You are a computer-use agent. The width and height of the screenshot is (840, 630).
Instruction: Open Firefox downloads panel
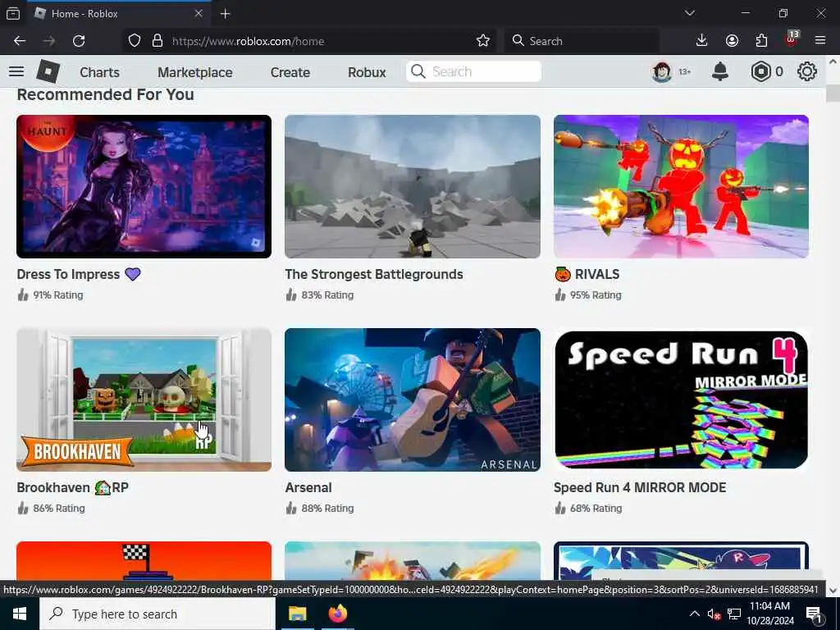click(702, 41)
